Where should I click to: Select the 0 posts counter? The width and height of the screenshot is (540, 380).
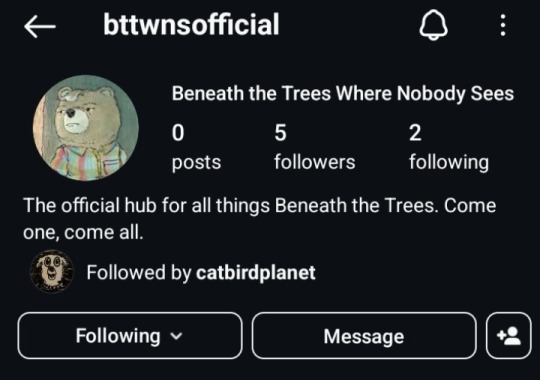coord(196,147)
